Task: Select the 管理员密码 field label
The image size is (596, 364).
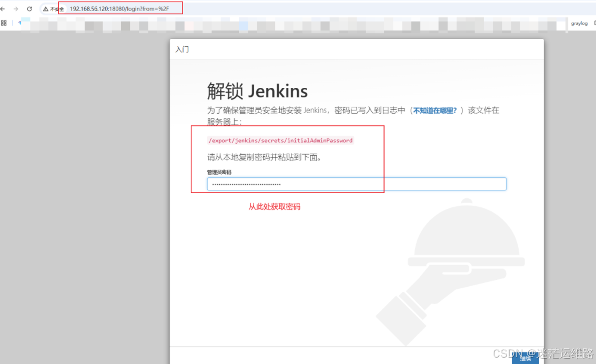Action: [x=219, y=172]
